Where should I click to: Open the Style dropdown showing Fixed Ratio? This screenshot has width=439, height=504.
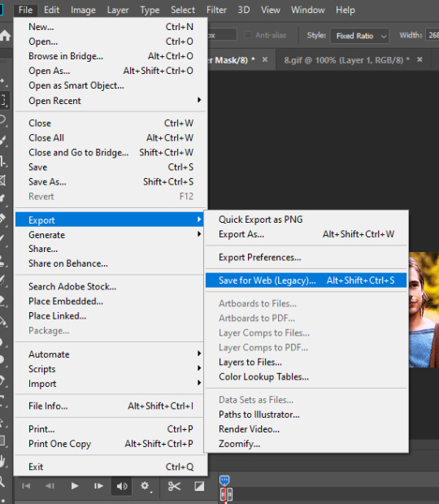[359, 36]
